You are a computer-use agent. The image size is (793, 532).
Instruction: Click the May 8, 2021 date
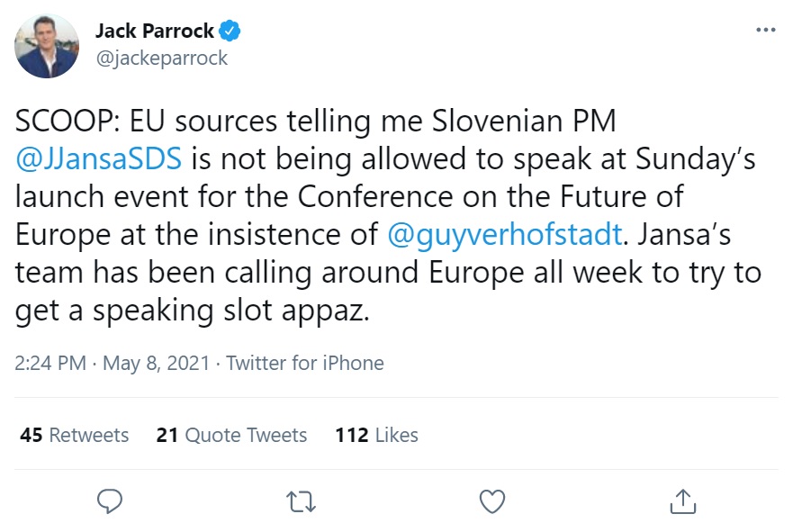(x=156, y=363)
